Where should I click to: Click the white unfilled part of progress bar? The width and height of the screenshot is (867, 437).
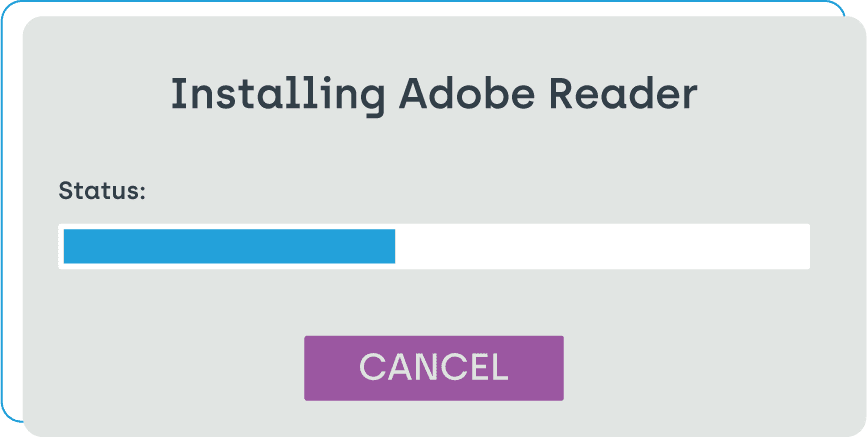click(600, 246)
